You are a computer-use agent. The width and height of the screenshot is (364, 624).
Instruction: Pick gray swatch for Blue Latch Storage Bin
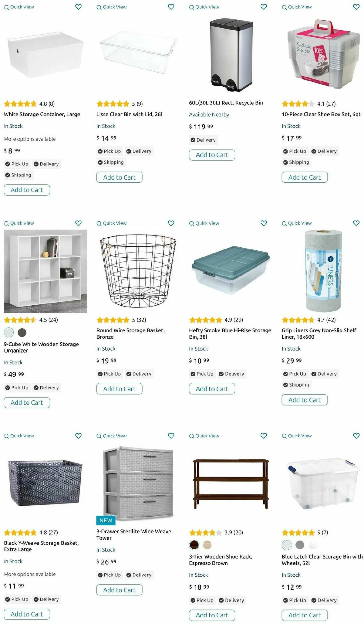tap(300, 545)
